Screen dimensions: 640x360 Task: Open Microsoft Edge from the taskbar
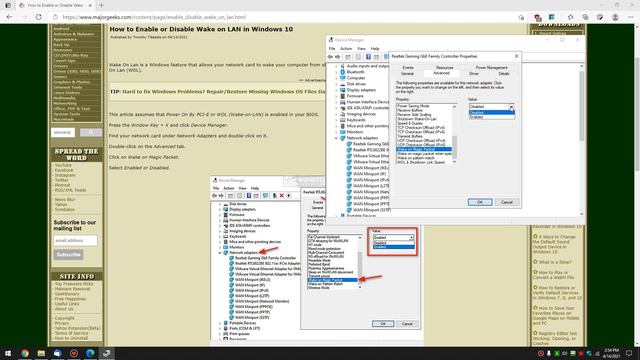coord(90,353)
